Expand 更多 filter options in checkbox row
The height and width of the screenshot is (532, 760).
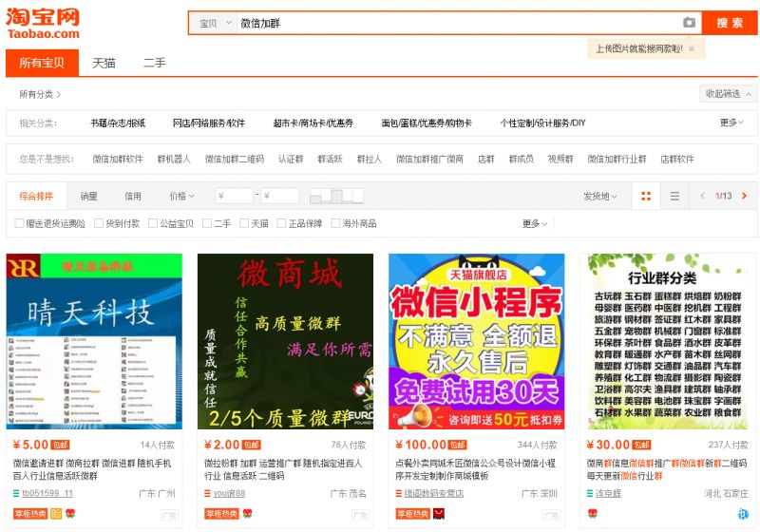coord(535,223)
